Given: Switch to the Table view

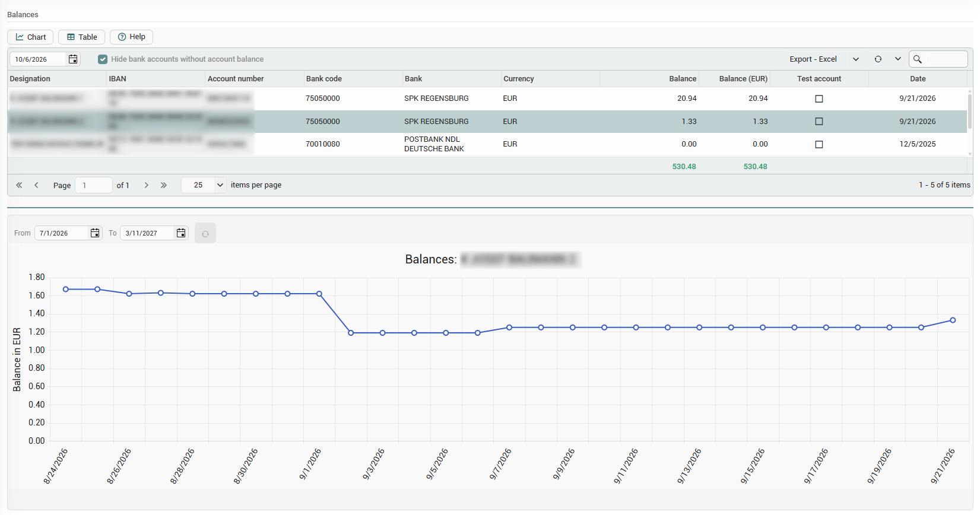Looking at the screenshot, I should [x=82, y=37].
